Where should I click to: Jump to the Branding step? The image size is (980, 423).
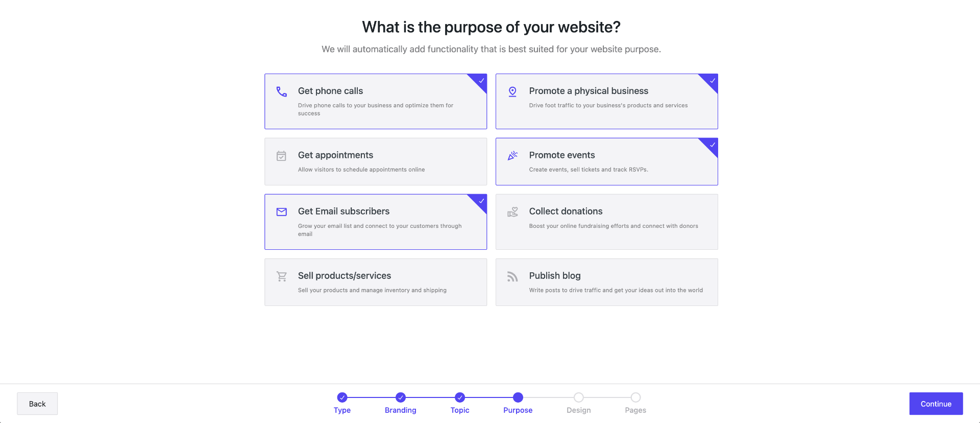pyautogui.click(x=401, y=397)
